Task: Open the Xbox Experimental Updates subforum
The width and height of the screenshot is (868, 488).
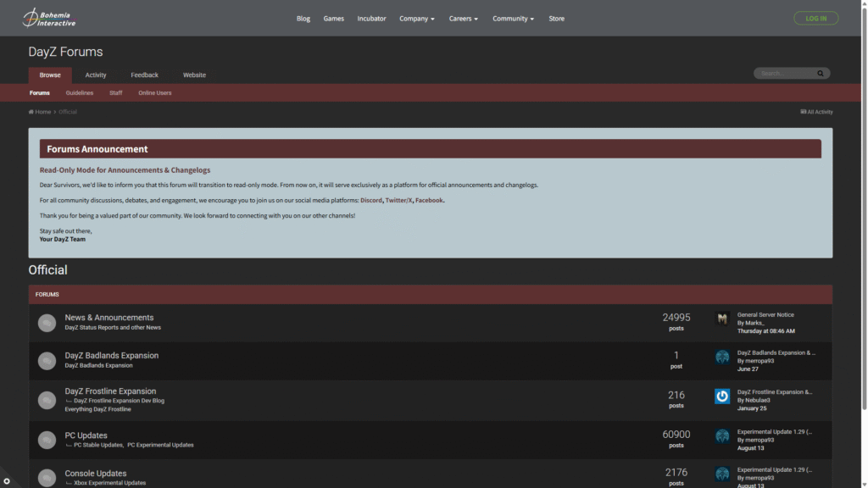Action: (109, 483)
